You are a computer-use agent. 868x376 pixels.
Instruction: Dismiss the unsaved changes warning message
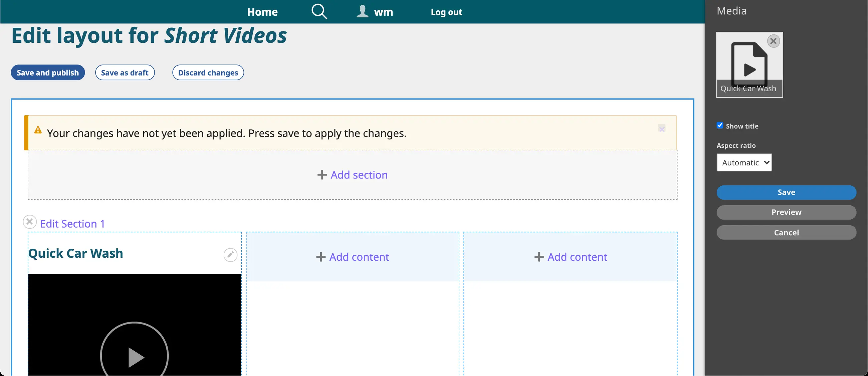pyautogui.click(x=661, y=128)
